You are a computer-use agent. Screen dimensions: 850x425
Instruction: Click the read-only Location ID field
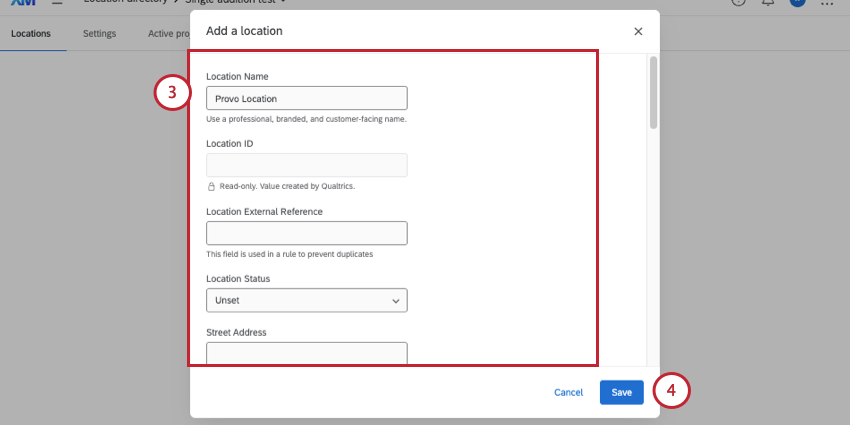307,165
